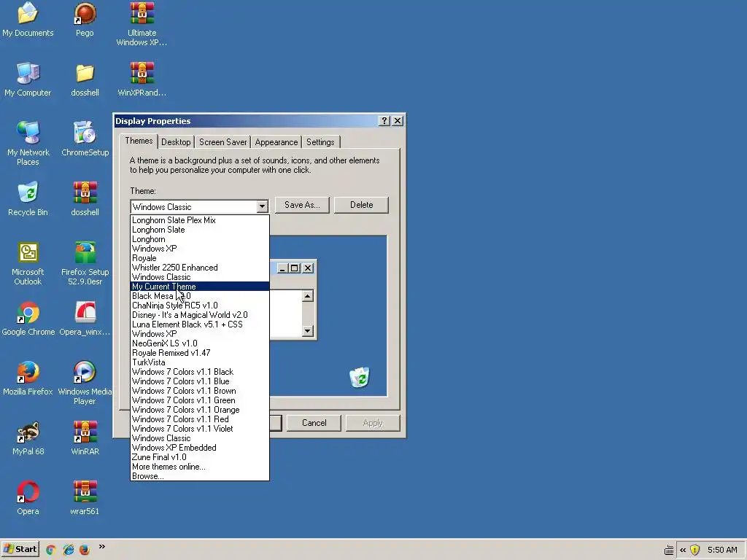747x560 pixels.
Task: Choose Windows XP Embedded theme
Action: (x=200, y=448)
